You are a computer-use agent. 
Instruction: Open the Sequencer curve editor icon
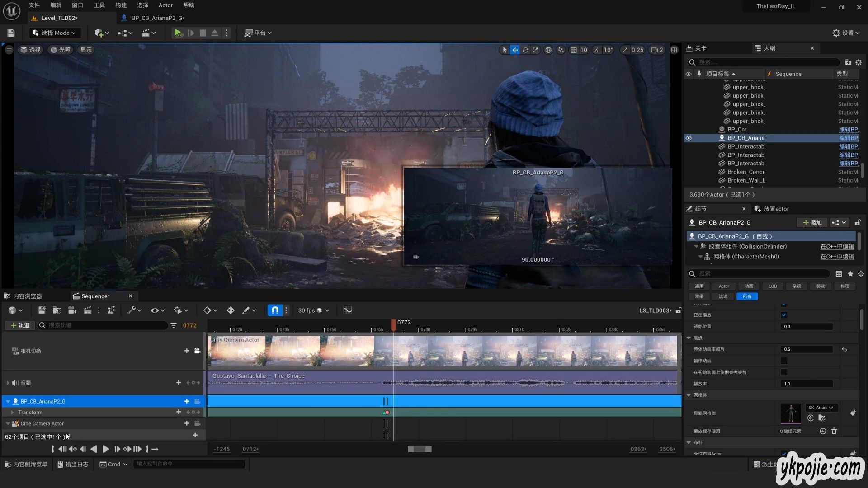(x=347, y=310)
